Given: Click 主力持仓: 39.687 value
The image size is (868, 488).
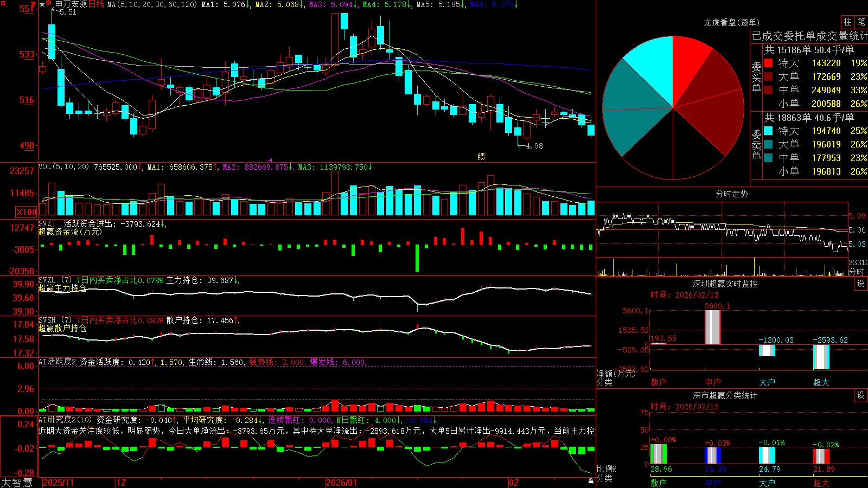Looking at the screenshot, I should 200,280.
